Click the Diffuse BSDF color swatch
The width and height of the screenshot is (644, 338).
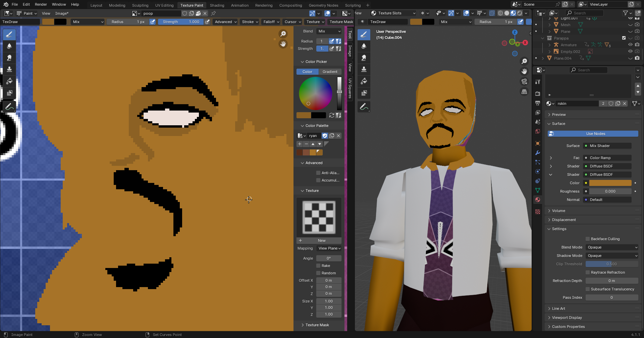(610, 183)
